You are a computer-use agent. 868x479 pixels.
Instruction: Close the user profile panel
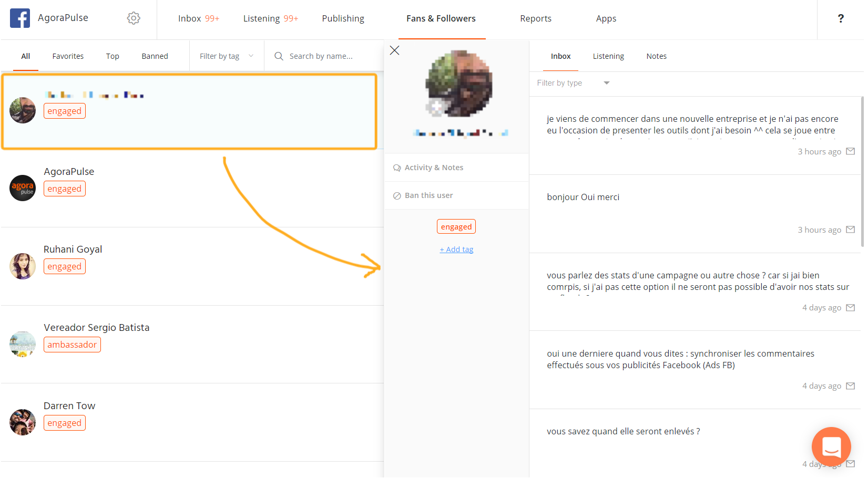tap(394, 50)
